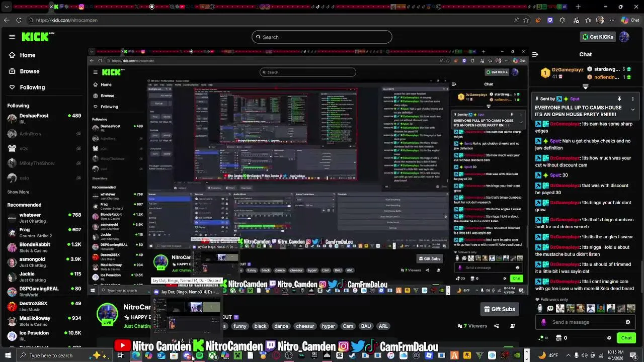The width and height of the screenshot is (644, 362).
Task: Open Task View on the taskbar
Action: pos(121,355)
